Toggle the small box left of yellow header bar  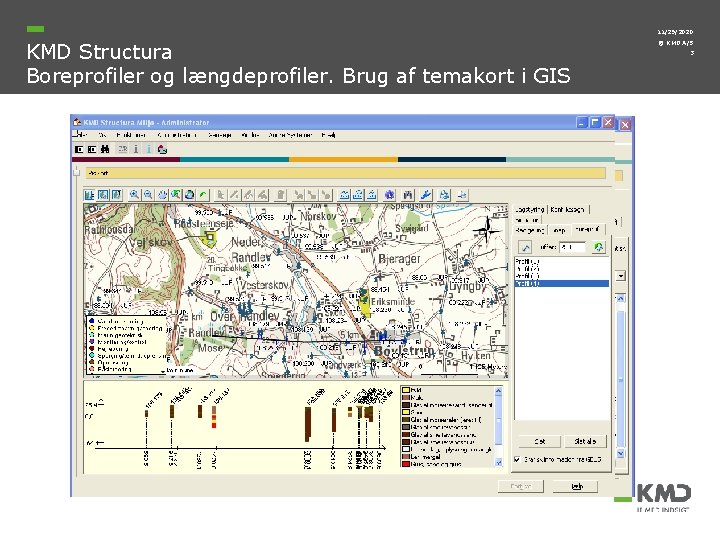click(x=77, y=173)
